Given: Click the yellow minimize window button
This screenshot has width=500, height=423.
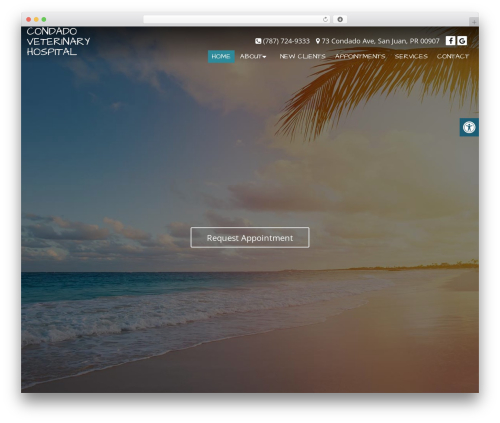Looking at the screenshot, I should tap(36, 19).
